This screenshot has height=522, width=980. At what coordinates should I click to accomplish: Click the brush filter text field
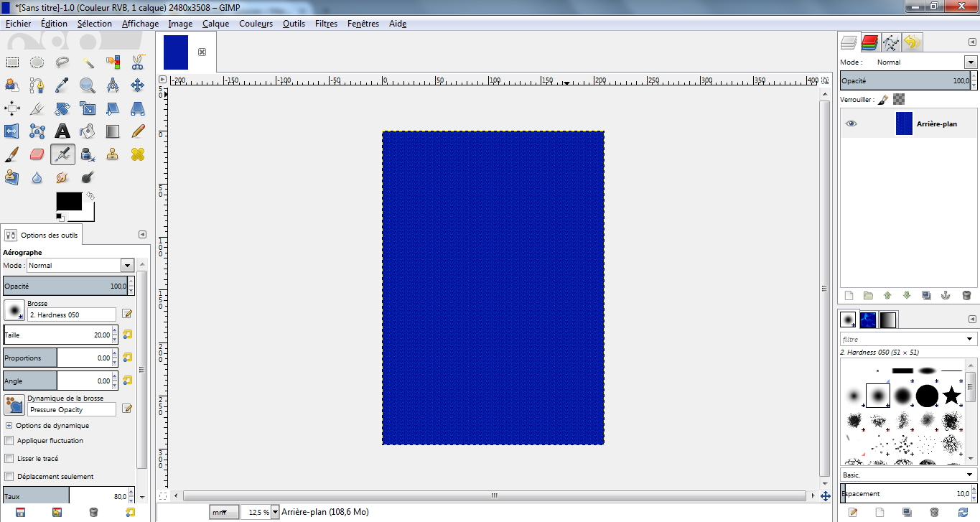(x=901, y=339)
